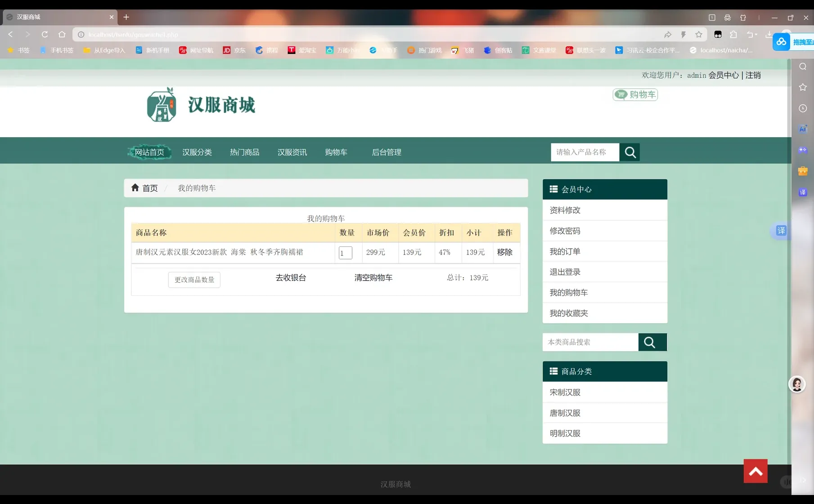Click the black two-eyed extension icon
The height and width of the screenshot is (504, 814).
click(x=718, y=35)
